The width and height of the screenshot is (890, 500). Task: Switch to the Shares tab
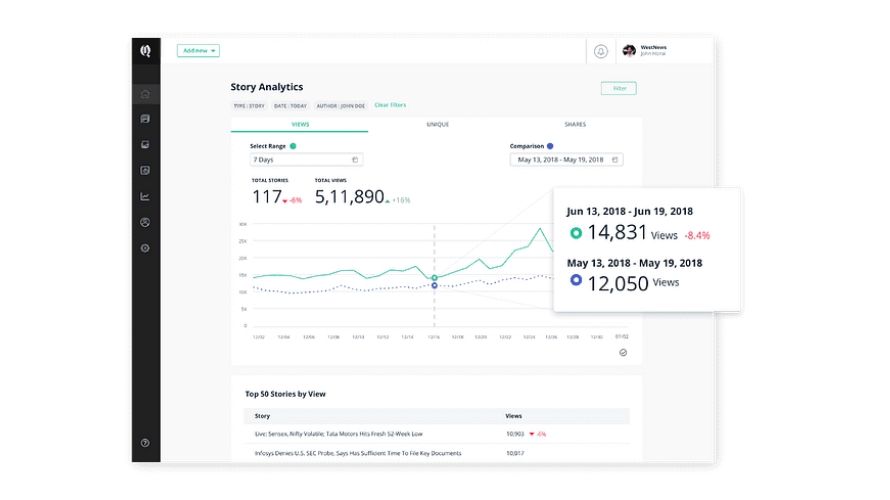click(575, 124)
